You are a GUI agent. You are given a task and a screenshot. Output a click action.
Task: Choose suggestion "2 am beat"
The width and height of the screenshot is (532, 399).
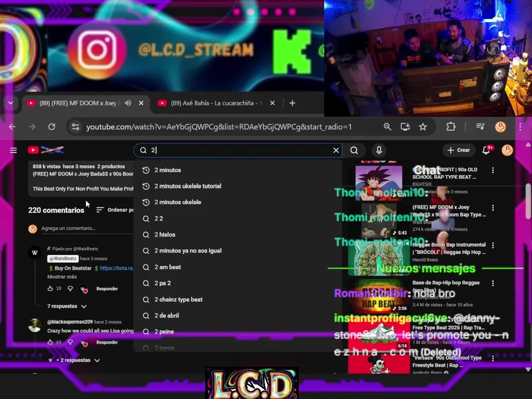(238, 267)
